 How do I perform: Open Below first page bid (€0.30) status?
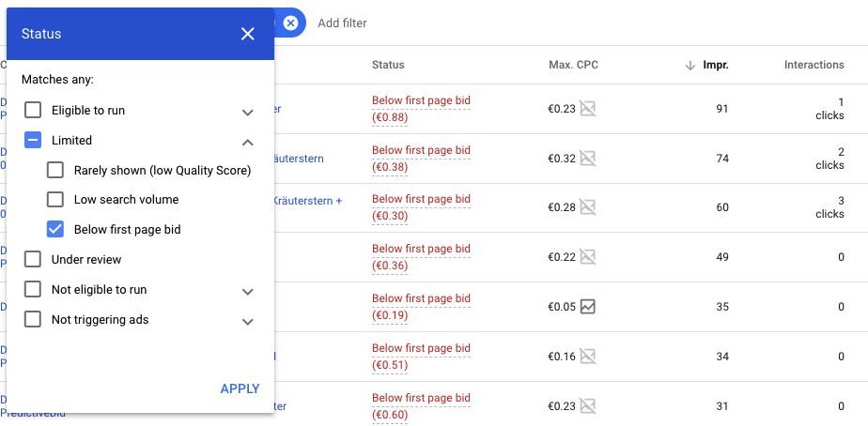click(x=421, y=207)
